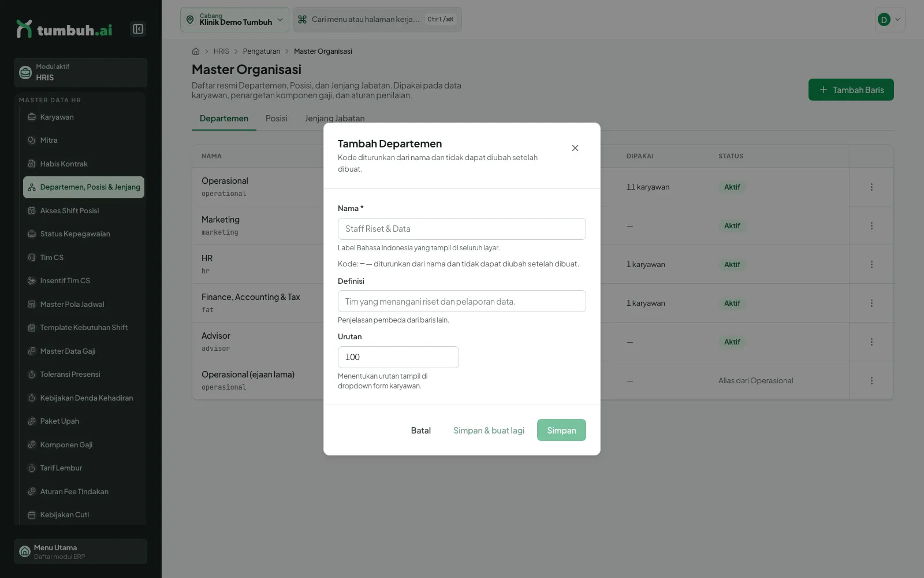The width and height of the screenshot is (924, 578).
Task: Switch to the Departemen tab
Action: point(224,118)
